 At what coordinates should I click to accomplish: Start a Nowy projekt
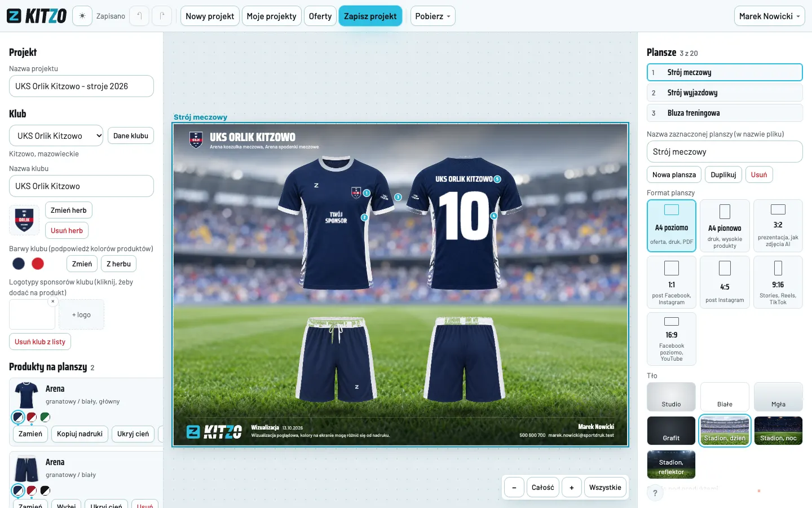coord(210,16)
